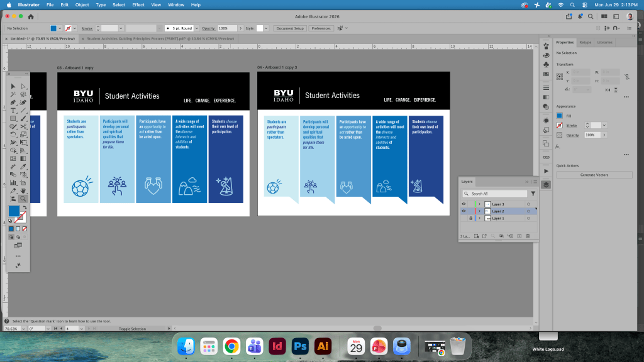Open the stroke brush definition dropdown
Screen dimensions: 644x362
[x=197, y=28]
